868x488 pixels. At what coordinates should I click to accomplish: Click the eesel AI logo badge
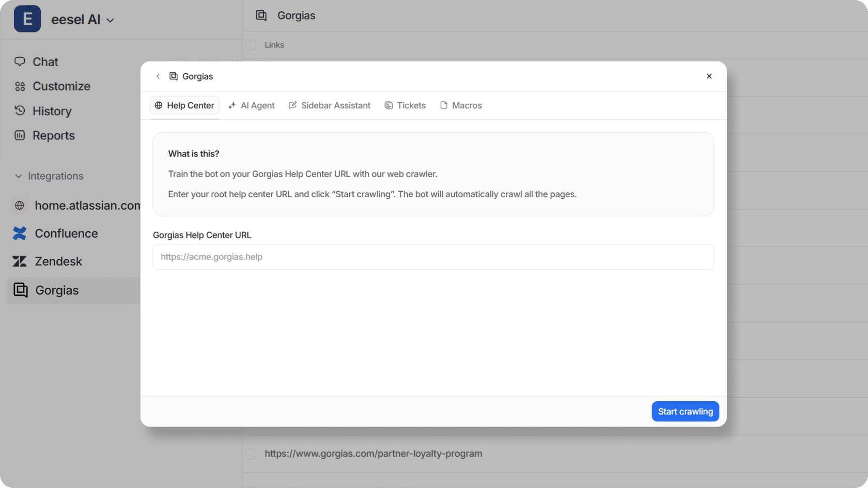pyautogui.click(x=27, y=19)
